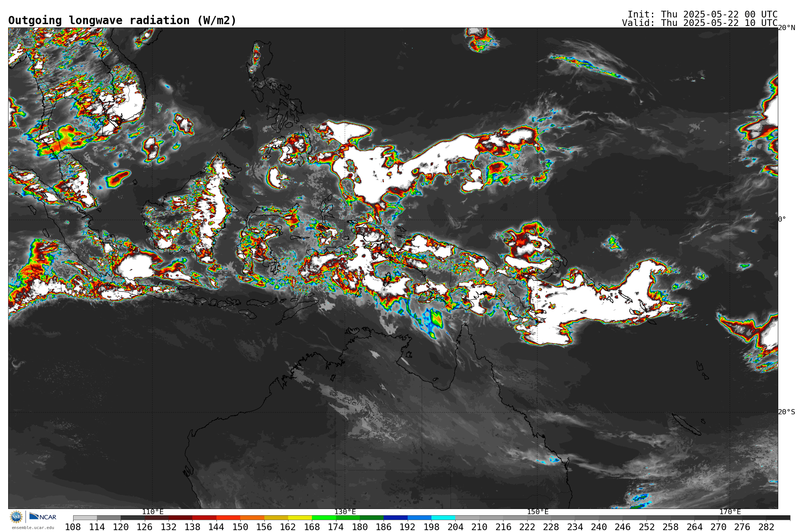Click the colorbar tick label 108
Screen dimensions: 802x532
(x=73, y=527)
